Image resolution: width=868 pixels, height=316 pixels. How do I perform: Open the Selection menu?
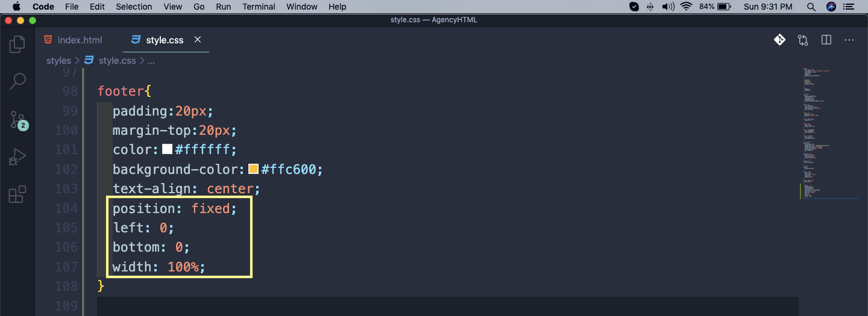coord(134,7)
